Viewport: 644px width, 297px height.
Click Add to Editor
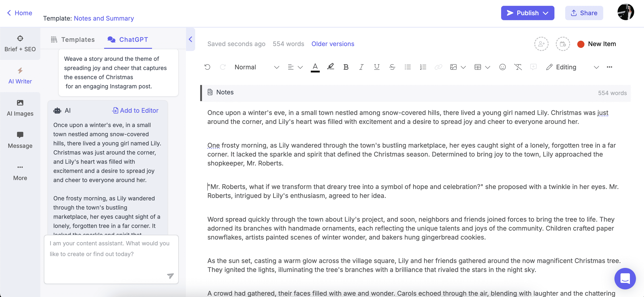point(135,110)
